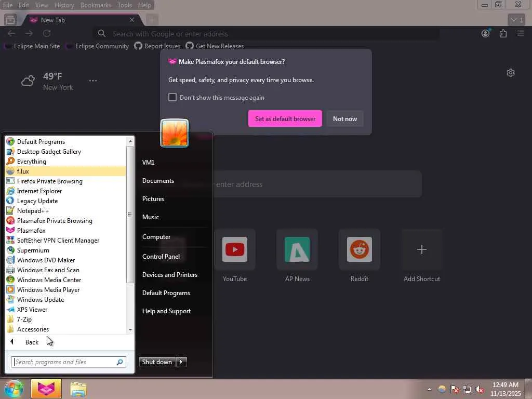Open Devices and Printers

pyautogui.click(x=170, y=274)
